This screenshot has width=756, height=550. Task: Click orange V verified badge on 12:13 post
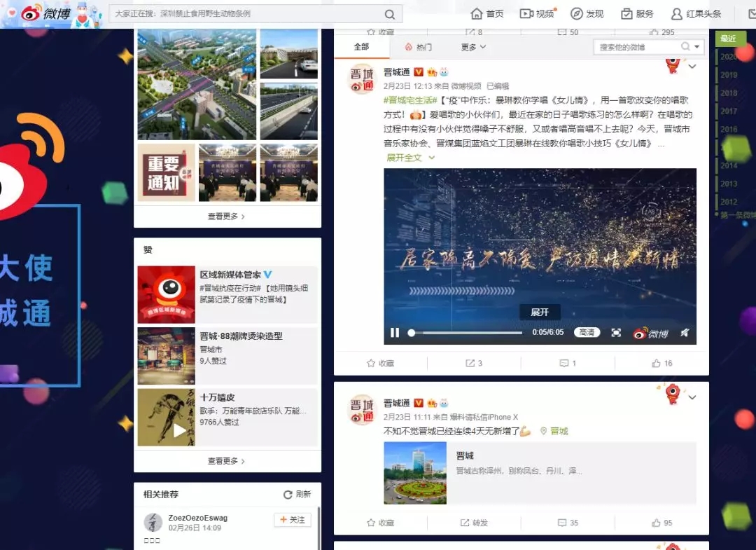(x=419, y=72)
